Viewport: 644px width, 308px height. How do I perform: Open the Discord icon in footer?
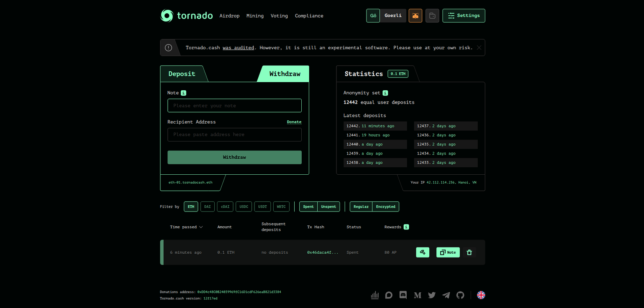pyautogui.click(x=403, y=295)
